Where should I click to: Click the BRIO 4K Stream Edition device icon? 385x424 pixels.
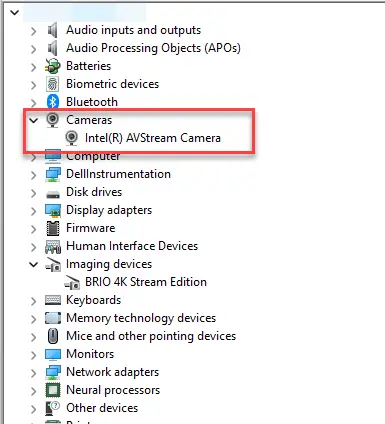pos(72,282)
